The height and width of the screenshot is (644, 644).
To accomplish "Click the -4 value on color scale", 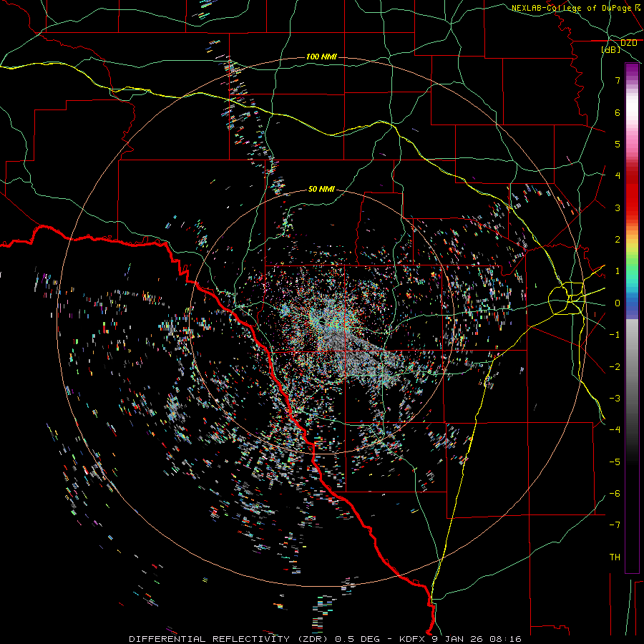I will pyautogui.click(x=615, y=430).
